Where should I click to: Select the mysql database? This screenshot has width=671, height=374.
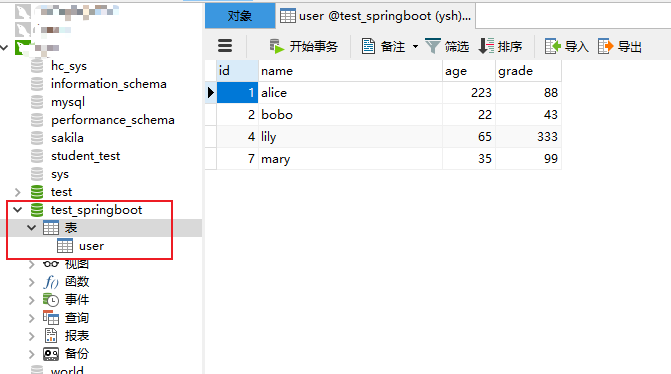point(68,102)
